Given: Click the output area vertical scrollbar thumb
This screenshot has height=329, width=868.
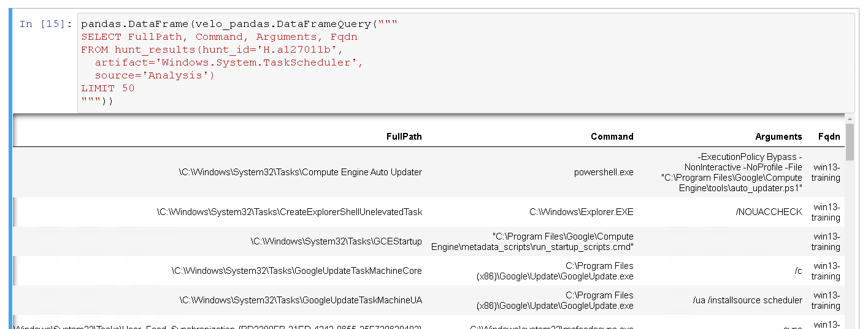Looking at the screenshot, I should click(849, 142).
